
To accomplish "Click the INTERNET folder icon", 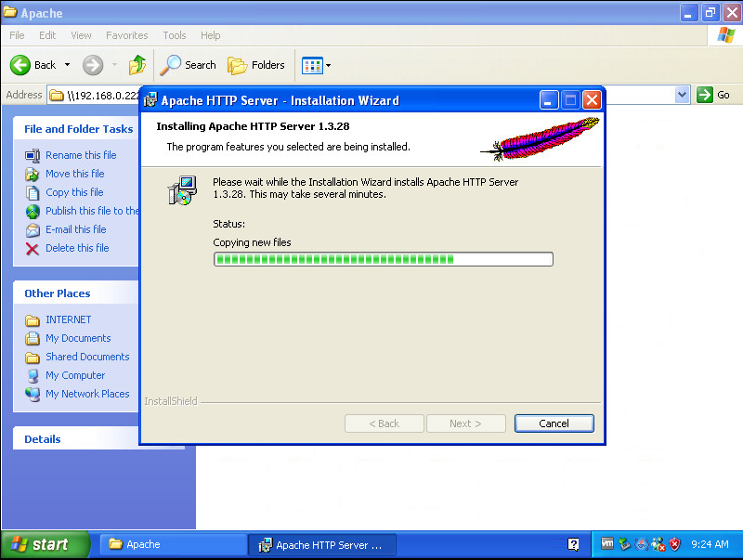I will click(x=33, y=320).
